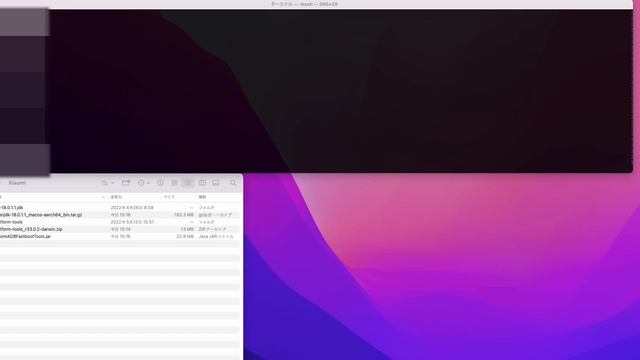The width and height of the screenshot is (640, 360).
Task: Open the Finder action menu (circle ellipsis)
Action: pyautogui.click(x=143, y=183)
